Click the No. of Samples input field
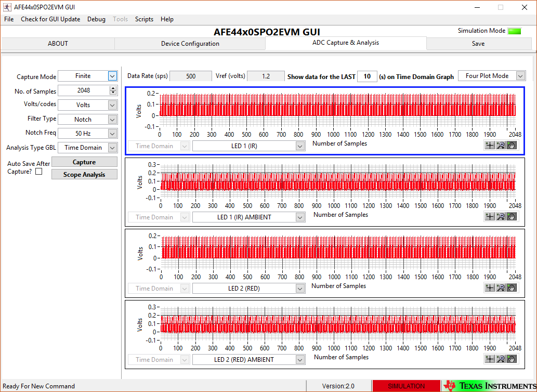This screenshot has width=537, height=392. [84, 90]
